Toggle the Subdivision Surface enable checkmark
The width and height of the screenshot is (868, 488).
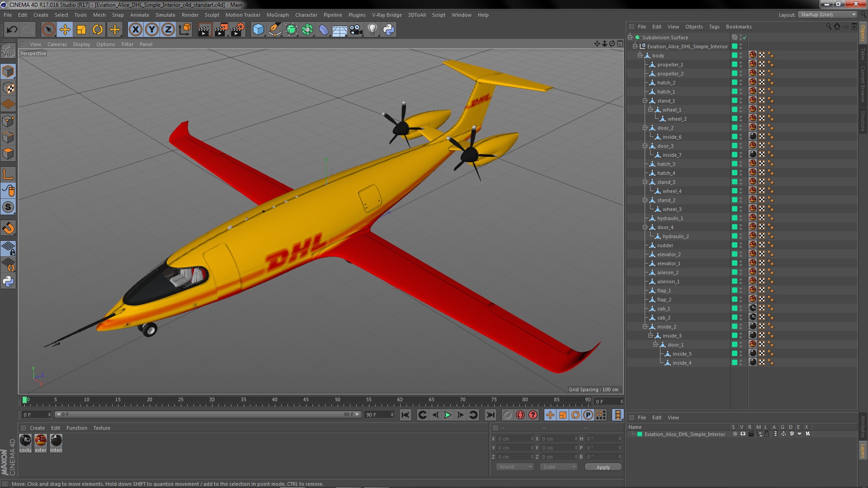coord(745,38)
